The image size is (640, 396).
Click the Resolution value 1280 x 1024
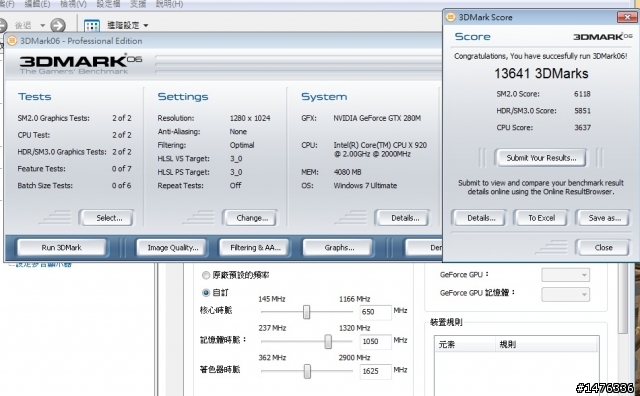click(x=250, y=118)
